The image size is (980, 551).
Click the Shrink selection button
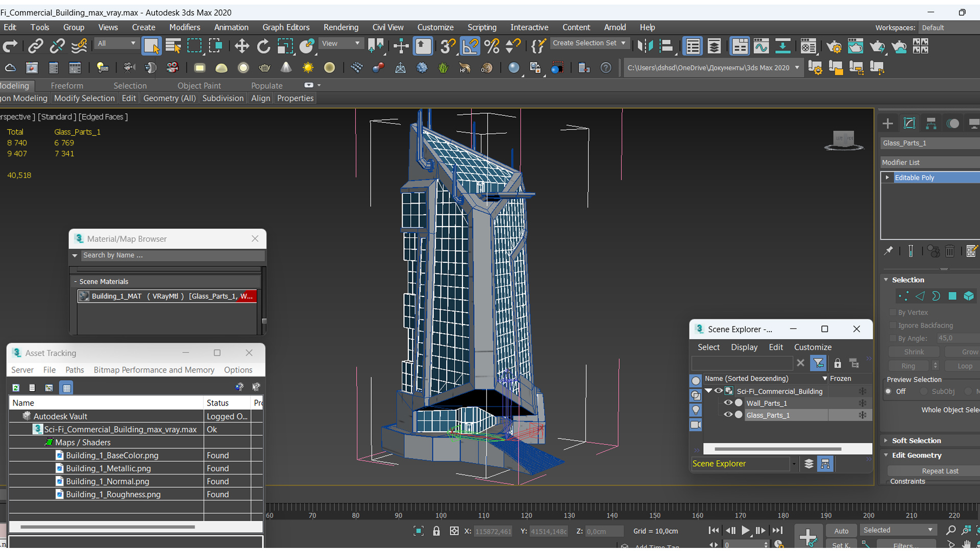coord(914,352)
